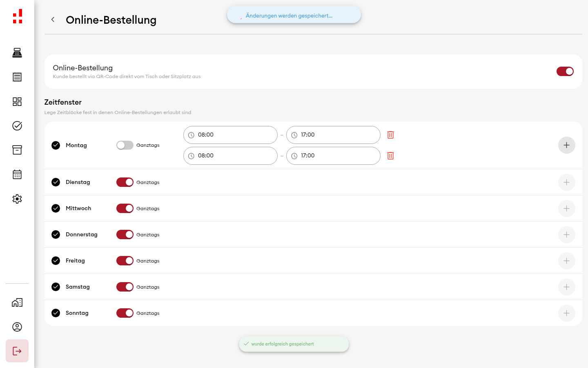Uncheck the Samstag day checkbox
This screenshot has height=368, width=588.
[x=56, y=287]
